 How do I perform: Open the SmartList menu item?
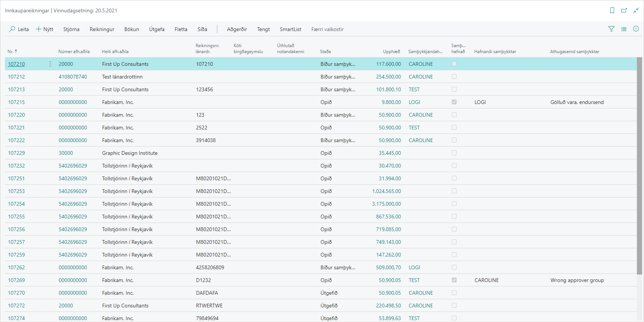290,29
